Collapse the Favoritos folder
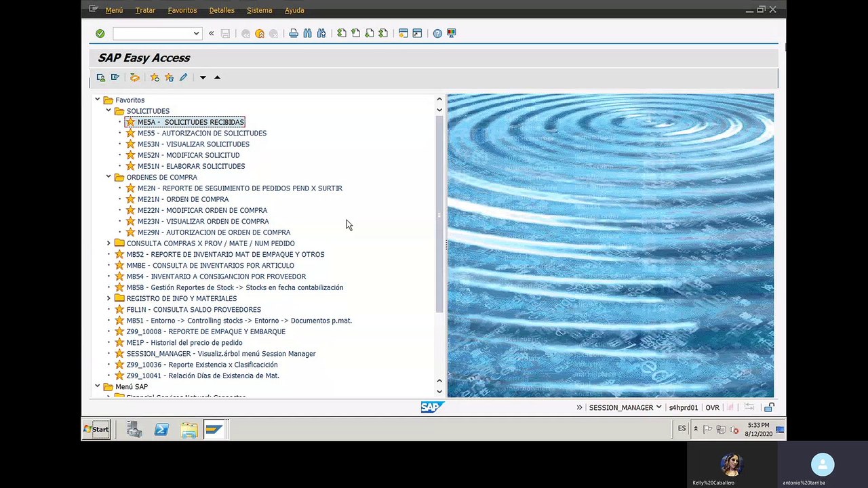Screen dimensions: 868x488 point(97,100)
